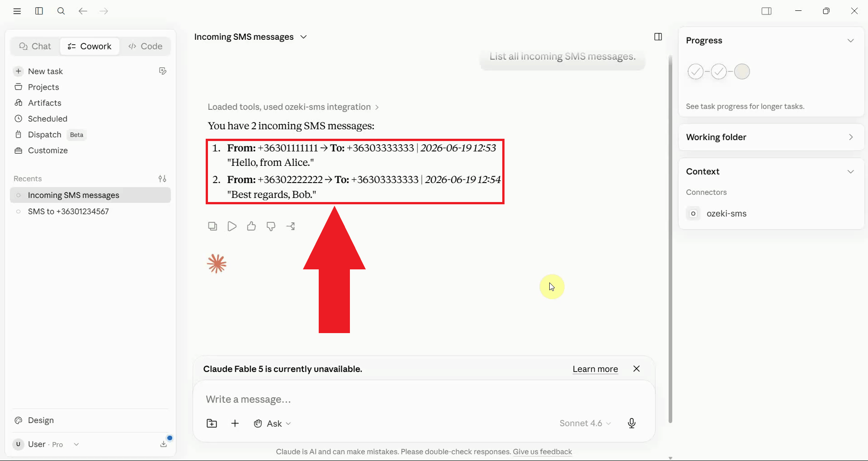
Task: Open the Chat tab
Action: pos(35,46)
